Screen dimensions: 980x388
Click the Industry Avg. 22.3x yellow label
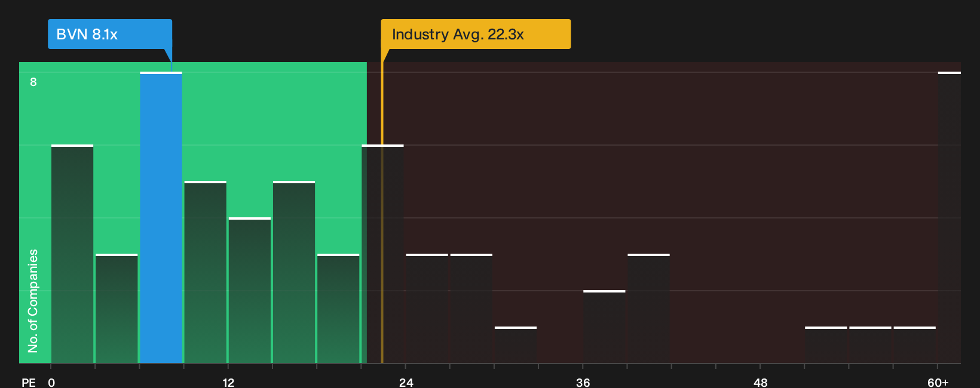(476, 34)
